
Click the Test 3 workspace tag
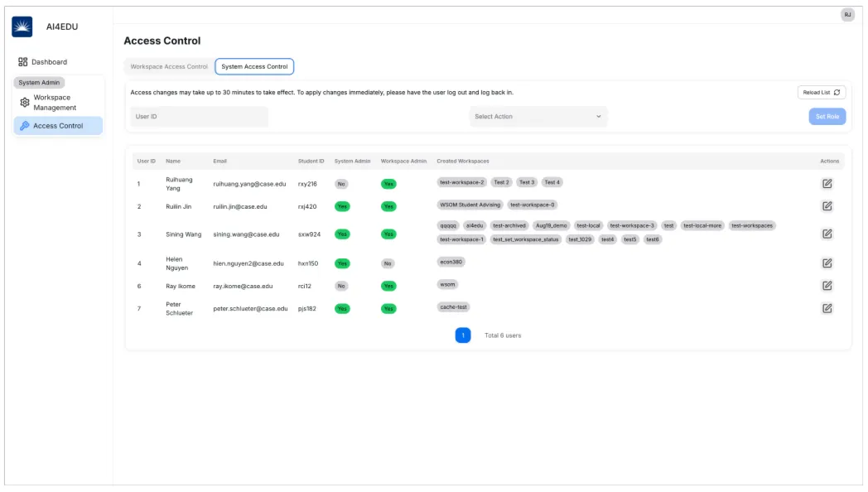(x=527, y=182)
